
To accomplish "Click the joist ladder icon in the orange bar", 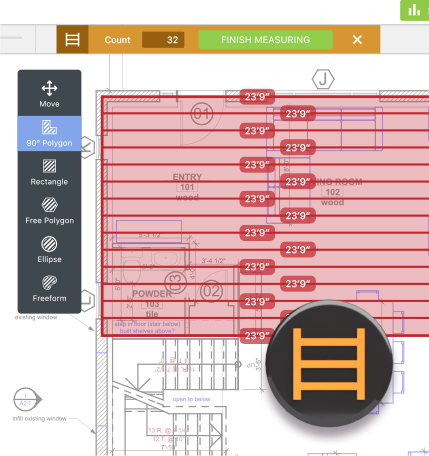I will point(72,39).
